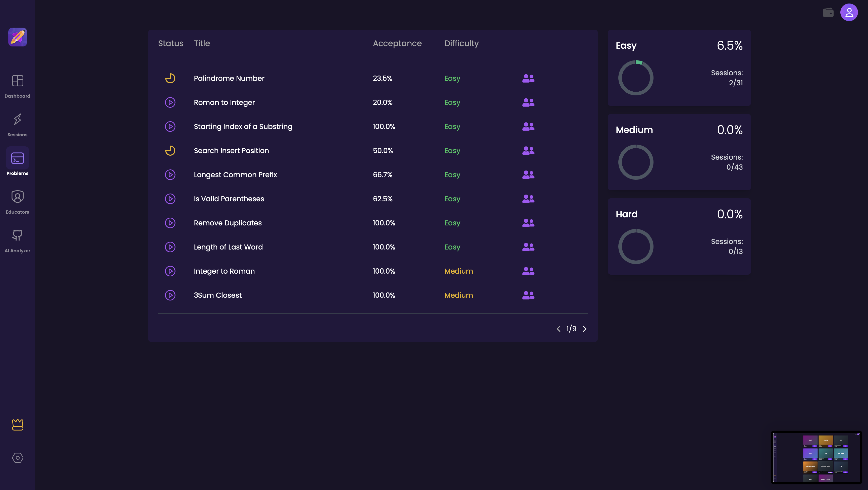
Task: Click the pencil app logo
Action: (18, 37)
